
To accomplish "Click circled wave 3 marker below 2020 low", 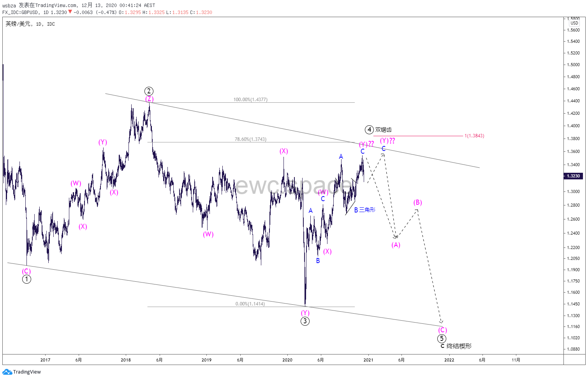I will pyautogui.click(x=305, y=321).
